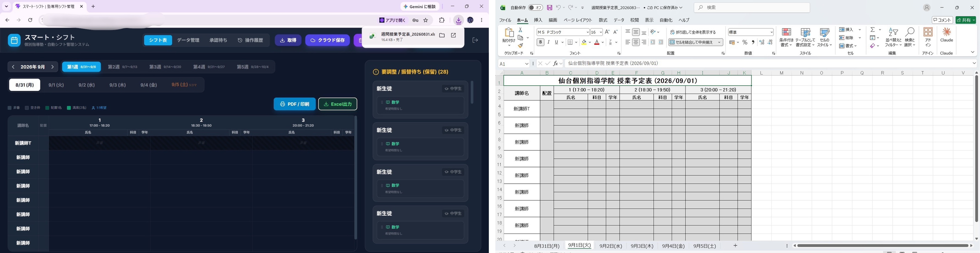Image resolution: width=980 pixels, height=253 pixels.
Task: Open the 標準 number format dropdown
Action: click(771, 32)
